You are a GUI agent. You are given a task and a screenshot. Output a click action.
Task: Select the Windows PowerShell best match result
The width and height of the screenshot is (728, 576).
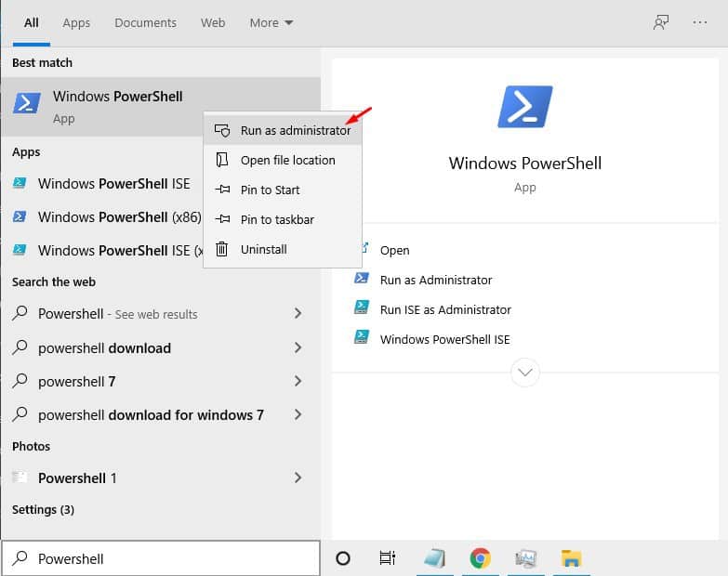pos(161,107)
